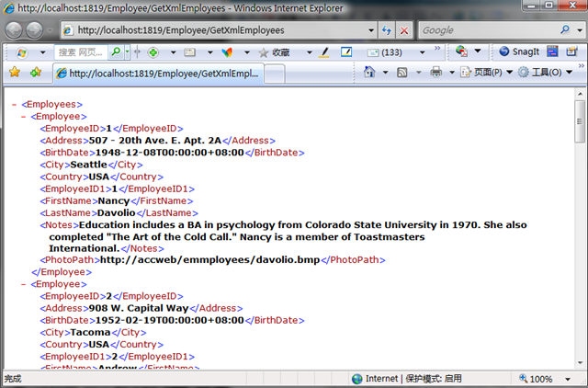Click the MSN butterfly icon
Screen dimensions: 588x388
pyautogui.click(x=227, y=52)
